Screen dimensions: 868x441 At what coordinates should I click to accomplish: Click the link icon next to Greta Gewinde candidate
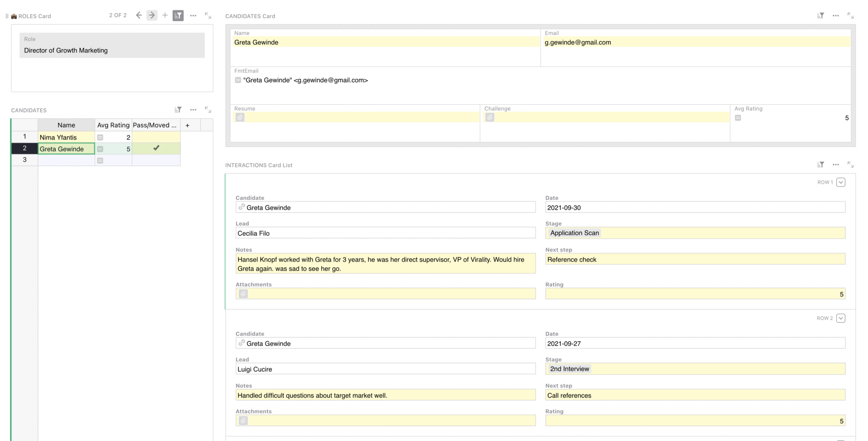[242, 207]
